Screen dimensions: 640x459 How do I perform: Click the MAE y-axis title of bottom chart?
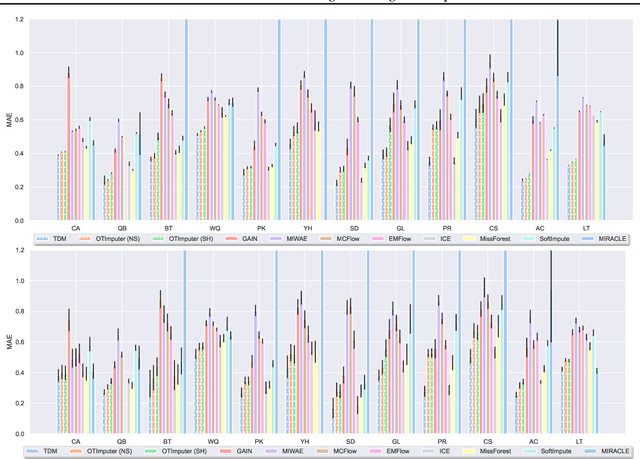coord(9,340)
